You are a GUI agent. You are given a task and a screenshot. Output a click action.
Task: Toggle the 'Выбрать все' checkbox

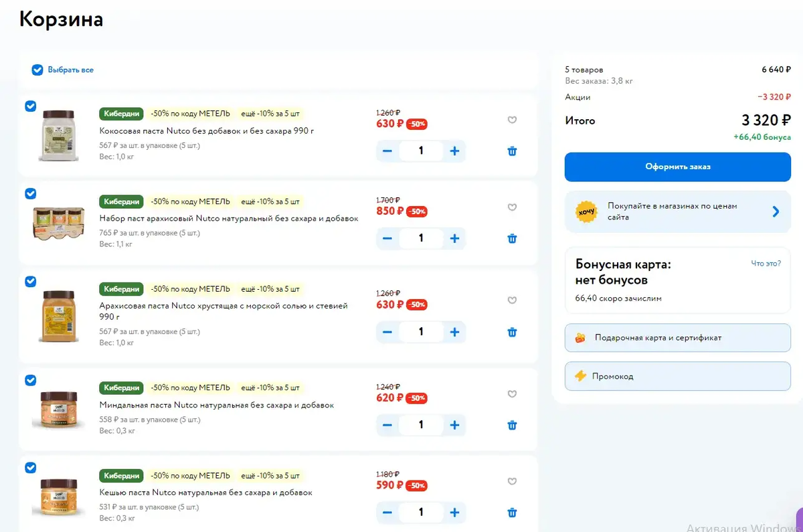tap(37, 70)
